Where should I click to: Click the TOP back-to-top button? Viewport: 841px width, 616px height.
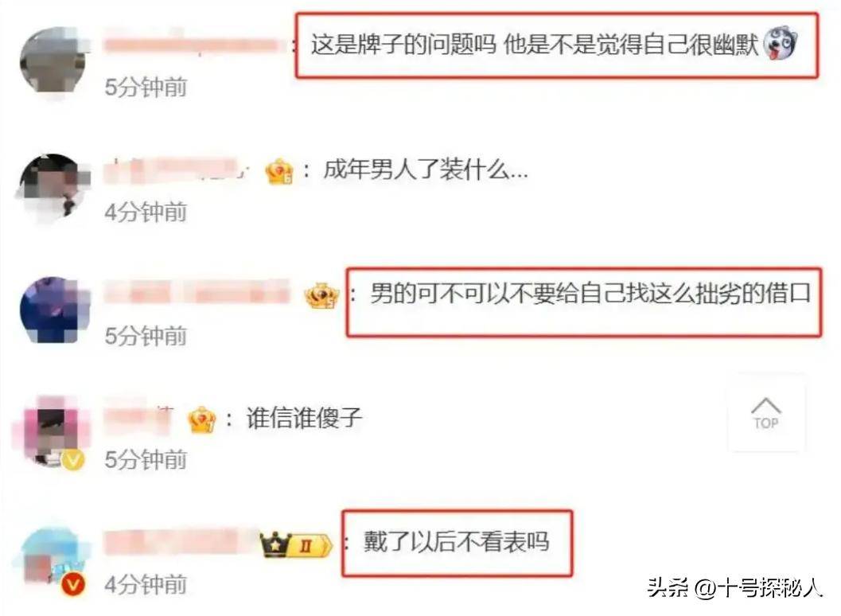coord(766,413)
